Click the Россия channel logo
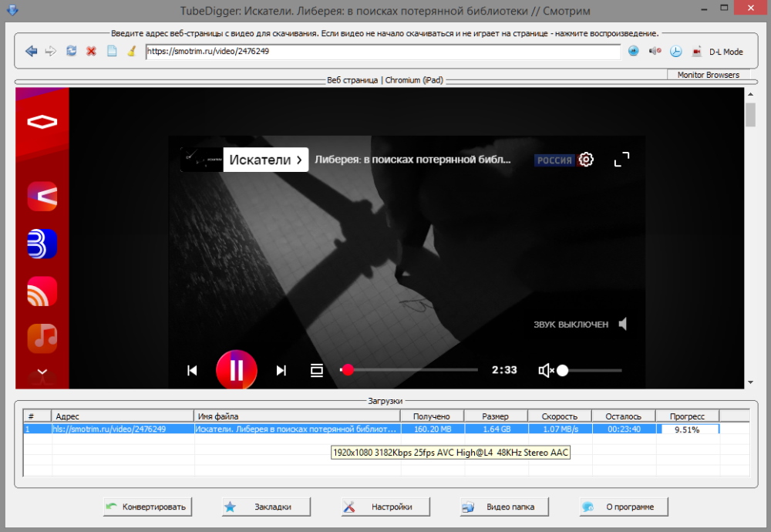Screen dimensions: 771x532 point(554,160)
